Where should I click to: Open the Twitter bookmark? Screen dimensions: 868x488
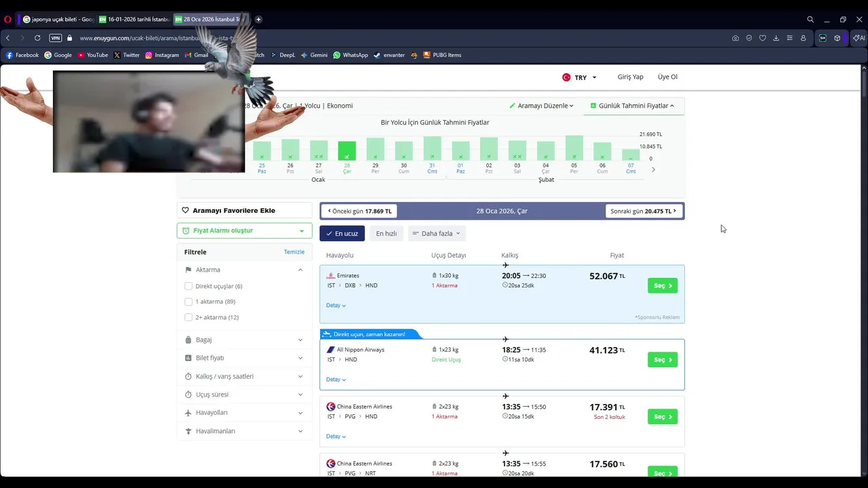point(127,55)
